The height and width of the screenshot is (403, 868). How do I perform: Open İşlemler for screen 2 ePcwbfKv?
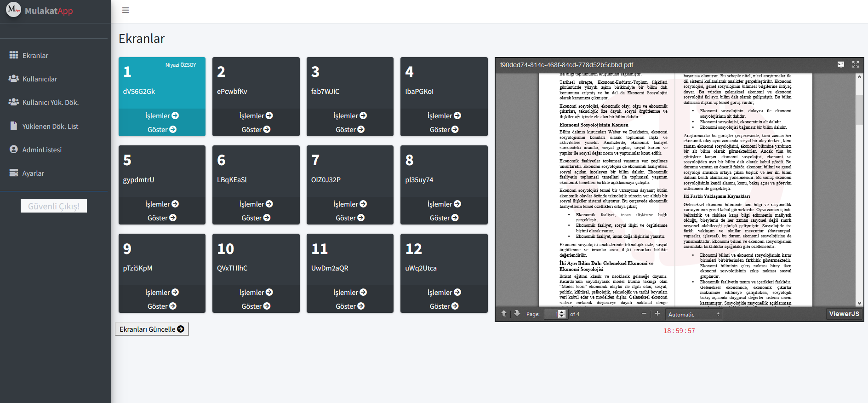256,115
